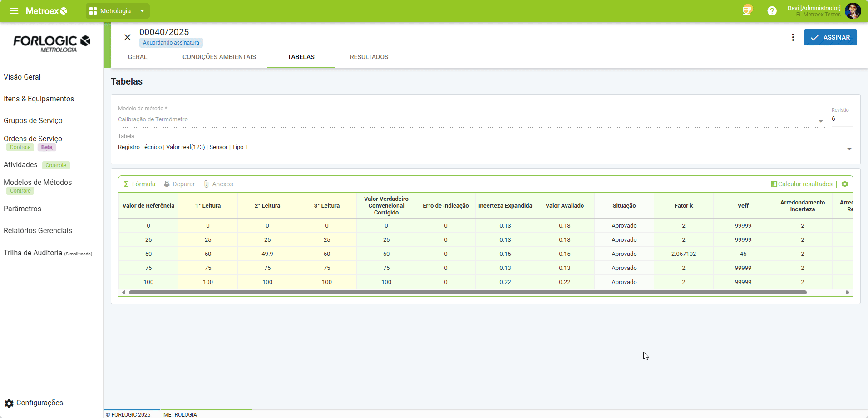This screenshot has height=418, width=868.
Task: Switch to the CONDIÇÕES AMBIENTAIS tab
Action: 219,57
